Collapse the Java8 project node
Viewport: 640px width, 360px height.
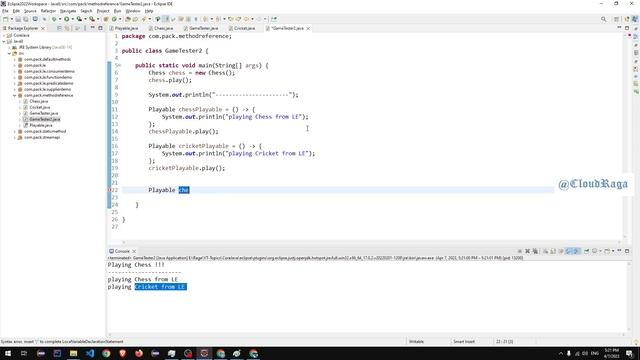(4, 41)
